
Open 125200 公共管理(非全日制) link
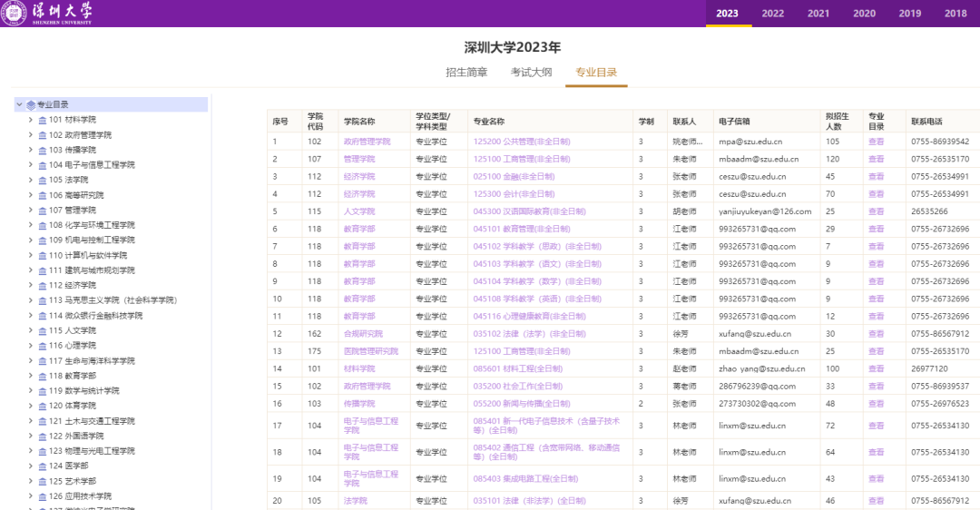pyautogui.click(x=521, y=142)
